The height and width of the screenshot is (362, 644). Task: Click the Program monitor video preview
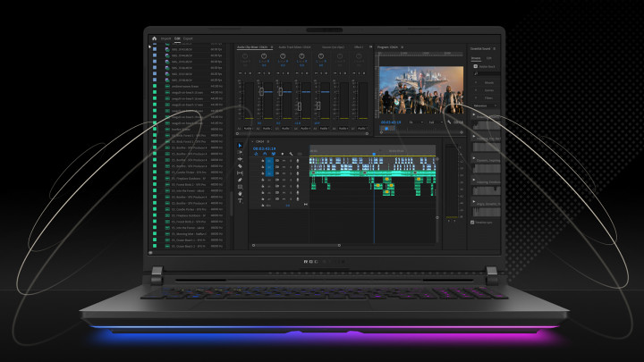coord(421,90)
